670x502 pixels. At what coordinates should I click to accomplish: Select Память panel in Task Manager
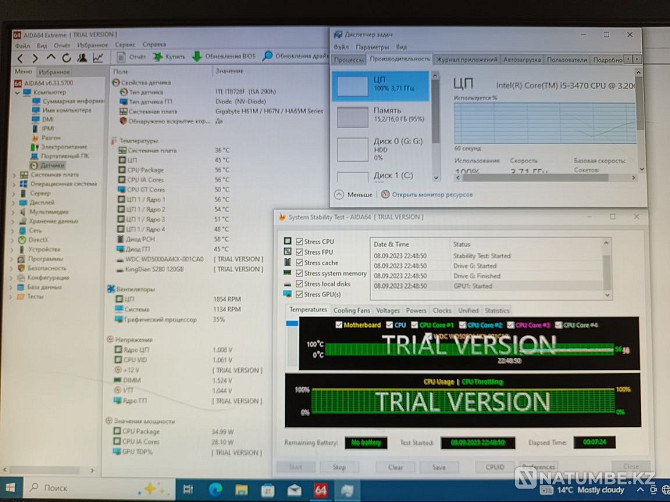click(381, 117)
